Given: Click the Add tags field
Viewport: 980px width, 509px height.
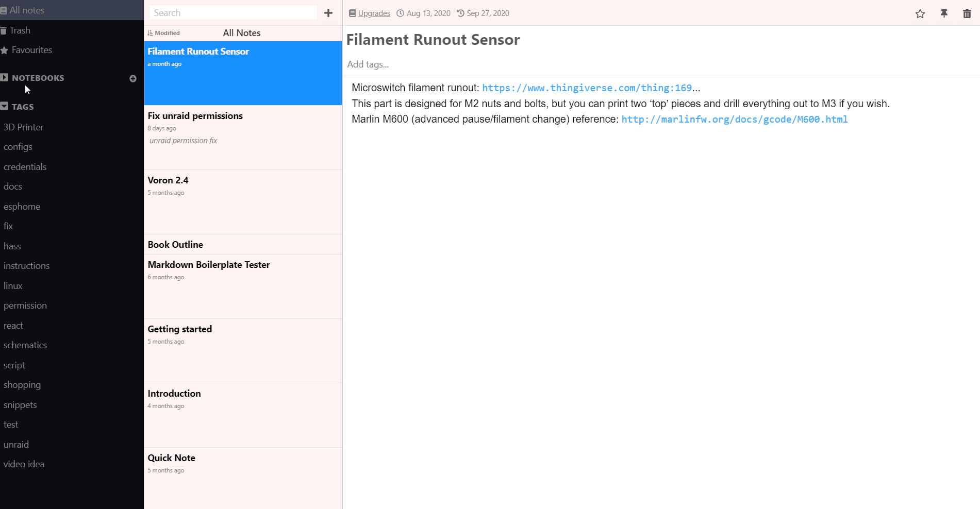Looking at the screenshot, I should (x=368, y=64).
